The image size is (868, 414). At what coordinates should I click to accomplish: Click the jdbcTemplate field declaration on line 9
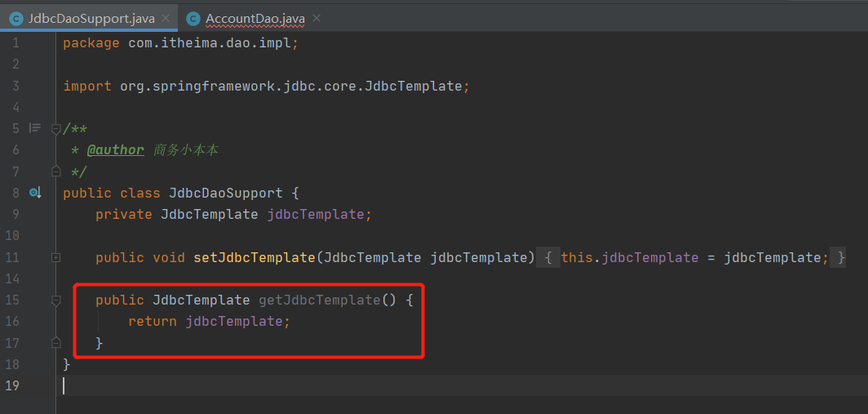[x=316, y=215]
